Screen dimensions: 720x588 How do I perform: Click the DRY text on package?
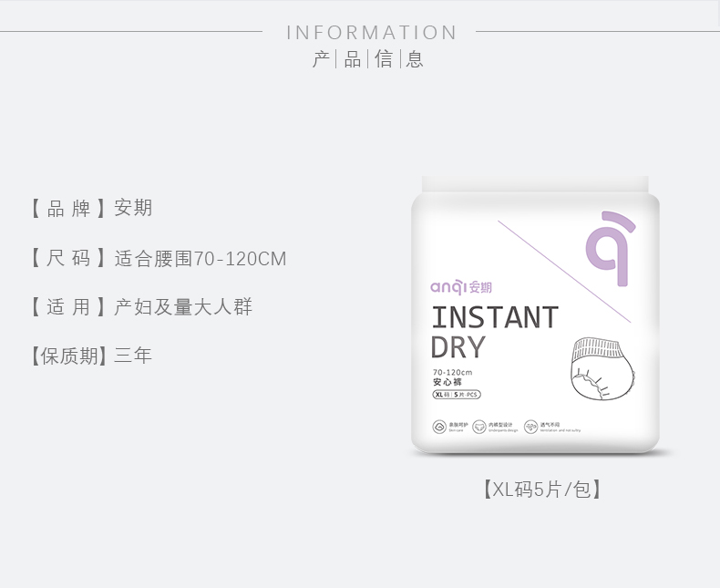point(458,348)
